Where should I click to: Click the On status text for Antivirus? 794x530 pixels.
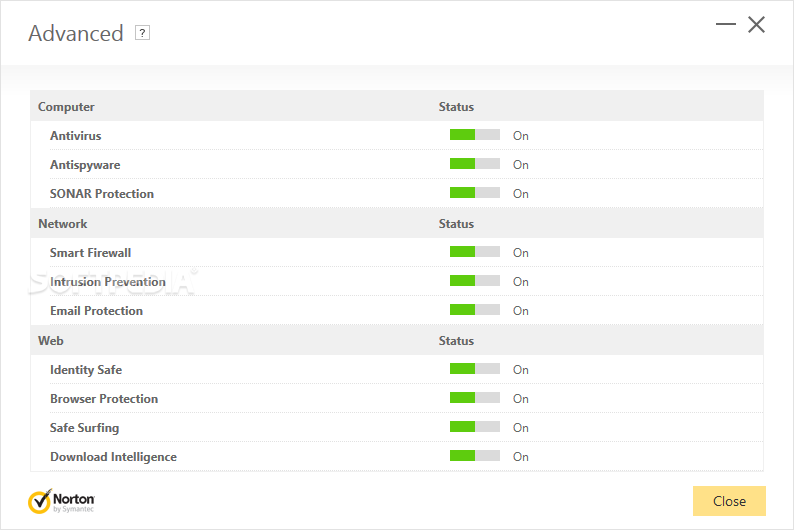tap(521, 136)
